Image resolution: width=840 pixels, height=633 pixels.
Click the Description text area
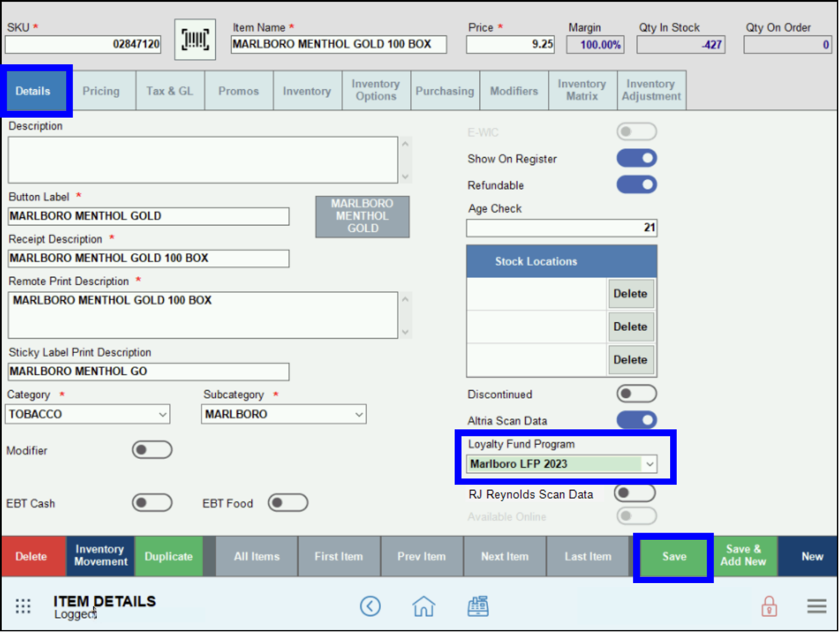coord(203,160)
